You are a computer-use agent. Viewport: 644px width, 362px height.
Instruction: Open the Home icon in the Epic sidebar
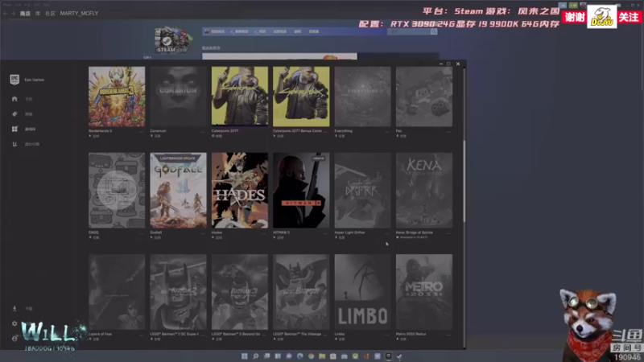(x=14, y=99)
